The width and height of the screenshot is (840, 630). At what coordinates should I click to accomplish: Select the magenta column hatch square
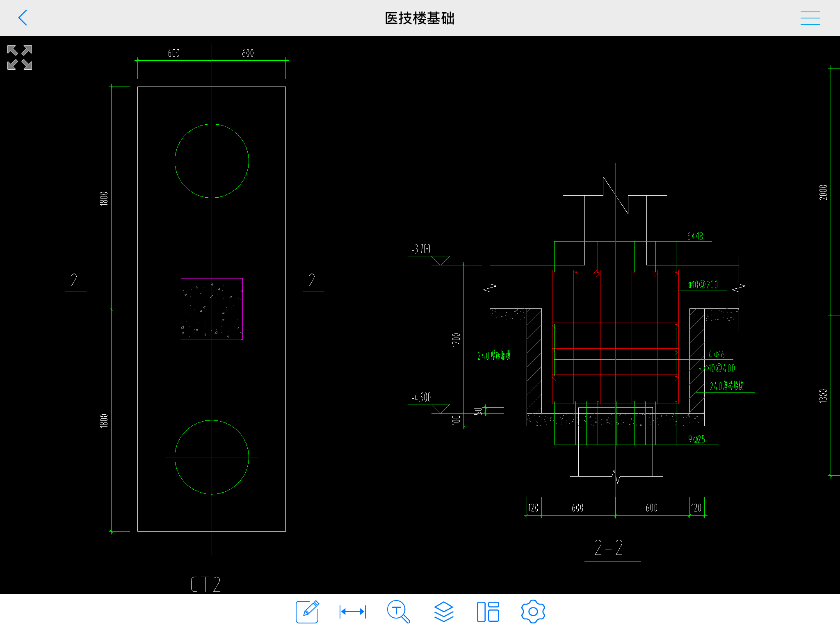coord(212,309)
